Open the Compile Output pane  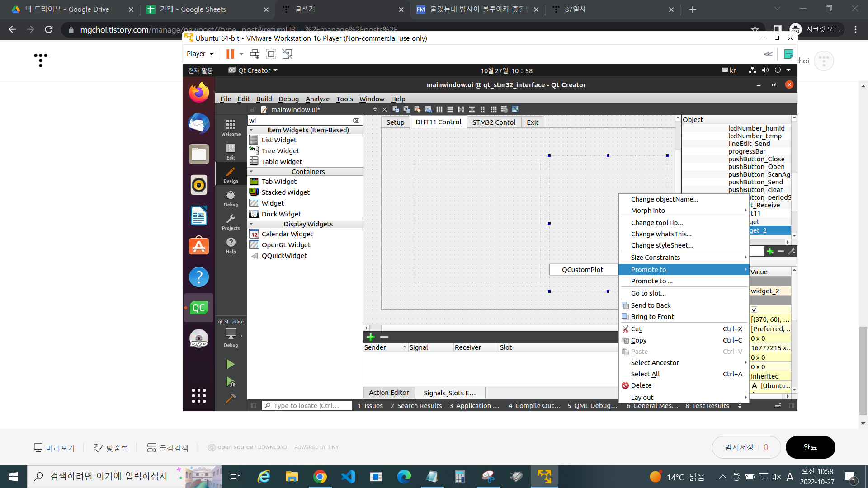pyautogui.click(x=534, y=406)
